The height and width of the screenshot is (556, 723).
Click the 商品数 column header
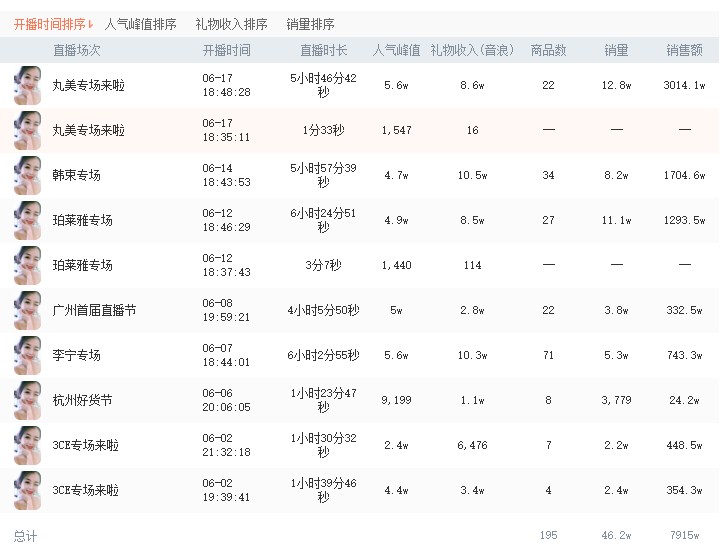click(x=548, y=50)
